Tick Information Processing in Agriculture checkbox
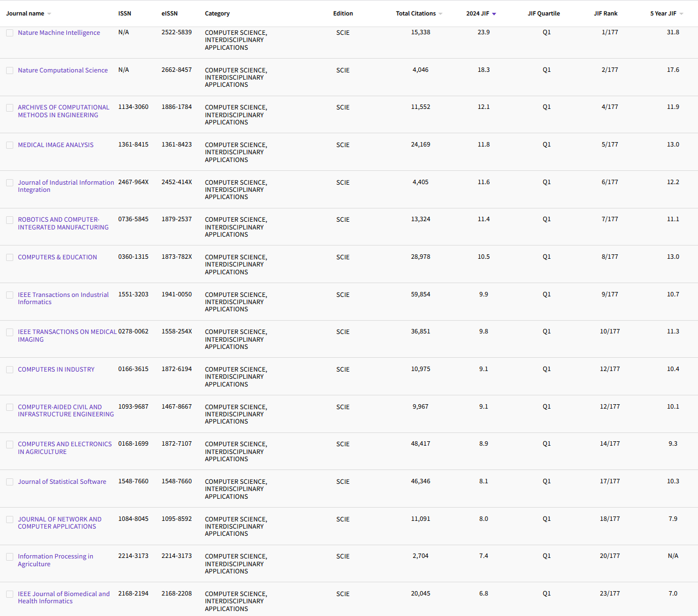 pyautogui.click(x=9, y=556)
